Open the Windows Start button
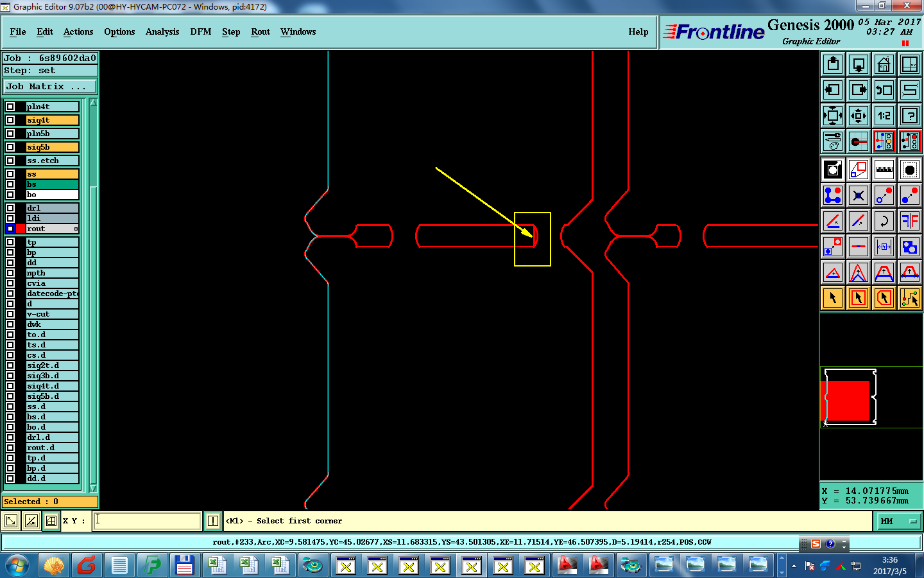The width and height of the screenshot is (924, 578). click(17, 566)
